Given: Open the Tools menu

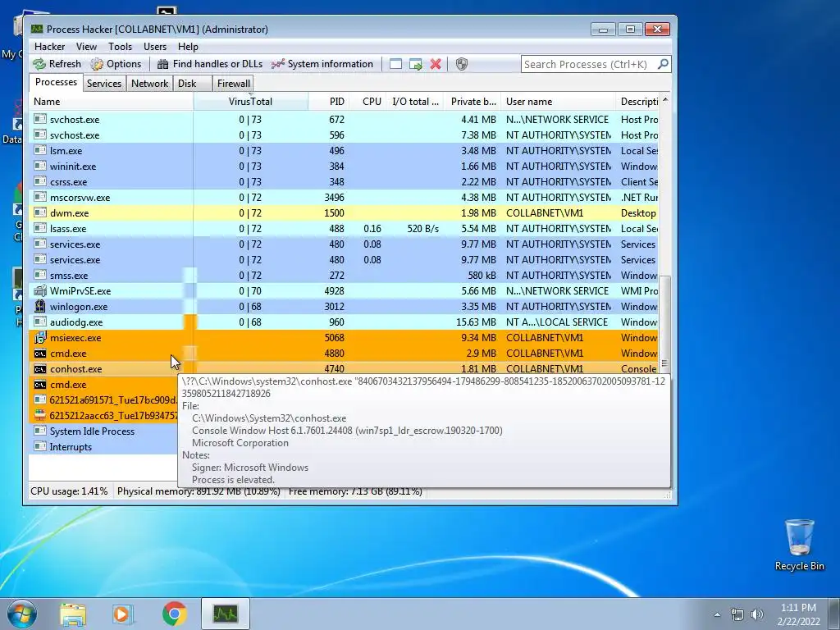Looking at the screenshot, I should pos(120,47).
